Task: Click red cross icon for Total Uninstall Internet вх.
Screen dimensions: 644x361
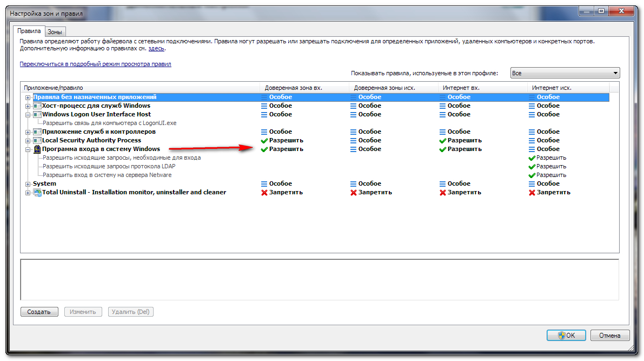Action: (442, 193)
